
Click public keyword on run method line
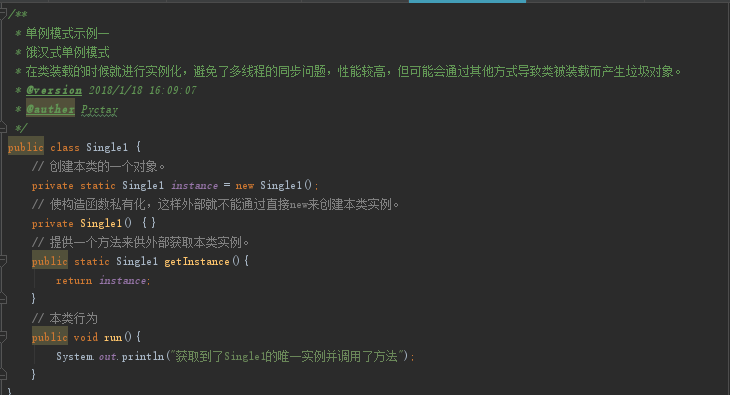point(50,337)
